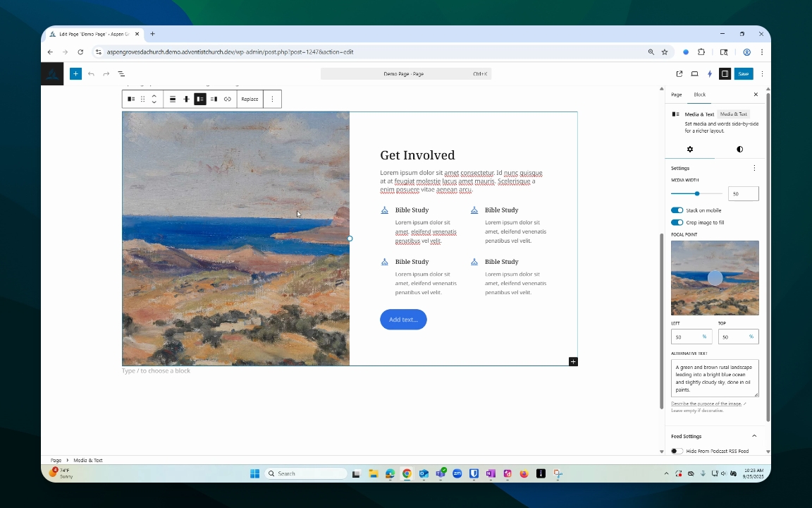The image size is (812, 508).
Task: Click the Save button
Action: point(744,73)
